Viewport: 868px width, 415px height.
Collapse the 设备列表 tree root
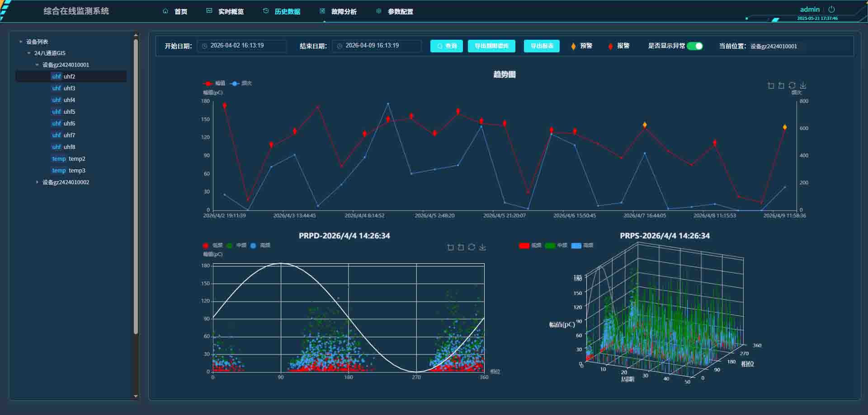pyautogui.click(x=21, y=42)
